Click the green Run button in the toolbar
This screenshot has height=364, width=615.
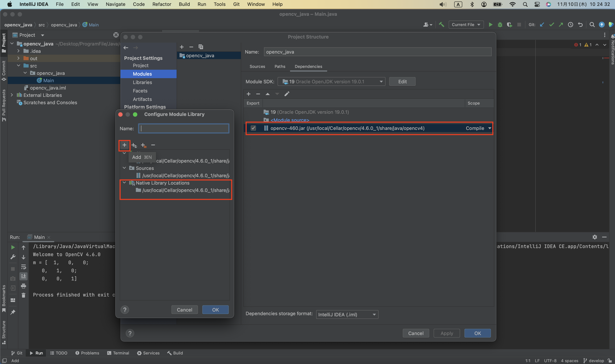[x=490, y=25]
